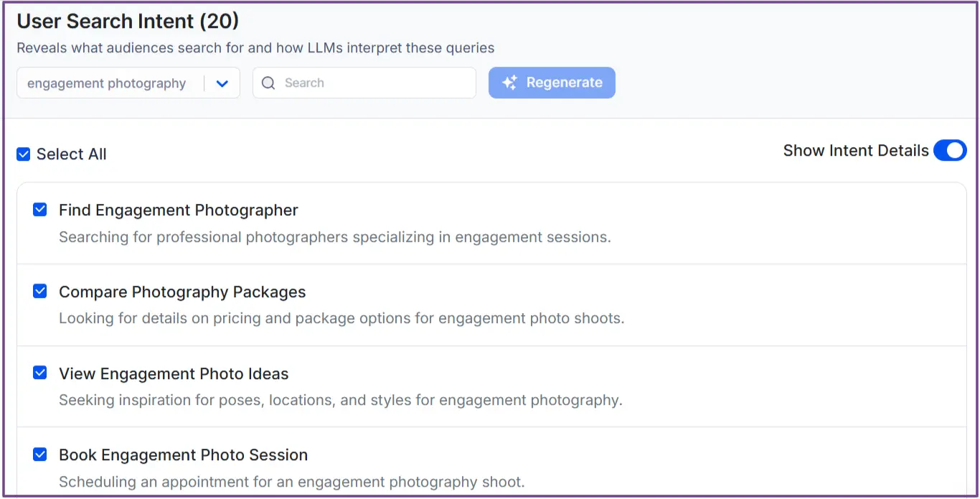Screen dimensions: 980x499
Task: Uncheck Book Engagement Photo Session intent
Action: tap(39, 454)
